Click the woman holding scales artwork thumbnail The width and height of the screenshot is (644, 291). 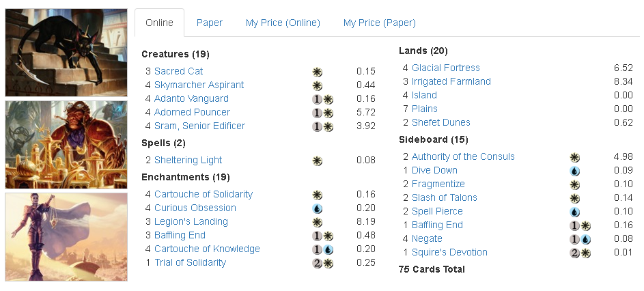click(x=66, y=237)
